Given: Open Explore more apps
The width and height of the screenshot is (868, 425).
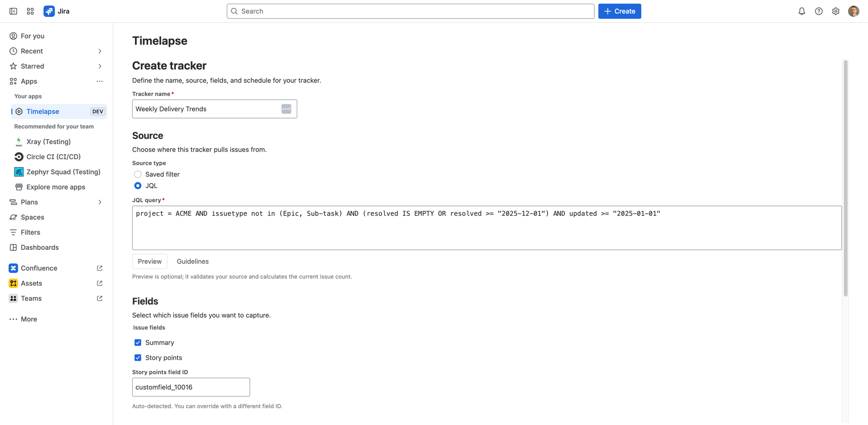Looking at the screenshot, I should pos(55,187).
